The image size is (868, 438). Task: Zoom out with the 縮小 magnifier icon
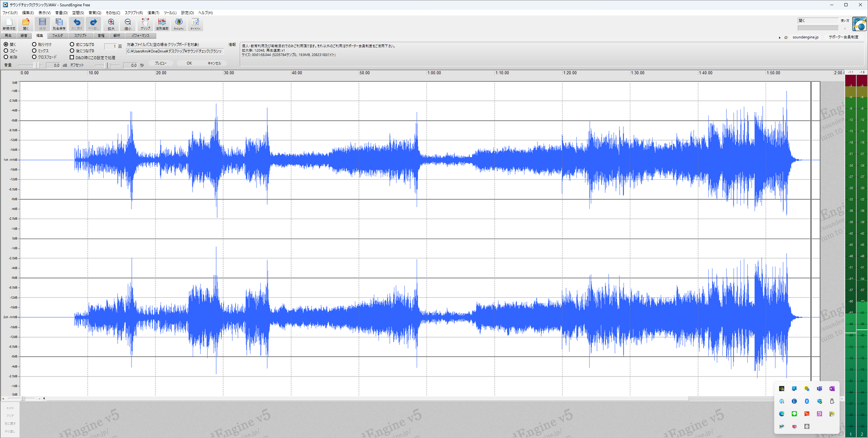tap(128, 24)
